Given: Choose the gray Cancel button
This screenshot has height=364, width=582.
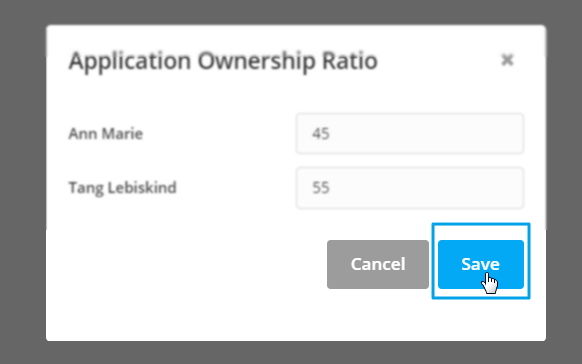Looking at the screenshot, I should tap(378, 264).
